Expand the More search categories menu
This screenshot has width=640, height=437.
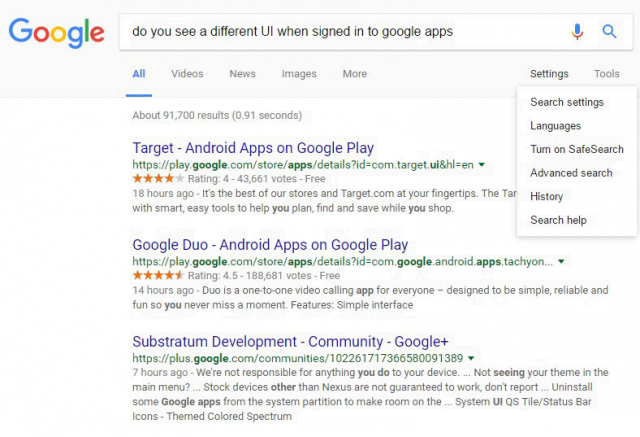pos(354,74)
